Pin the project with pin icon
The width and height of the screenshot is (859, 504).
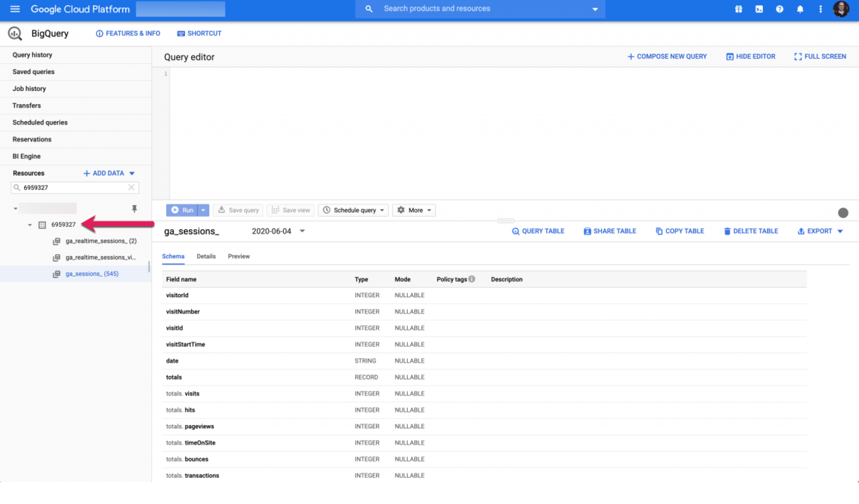click(x=134, y=209)
